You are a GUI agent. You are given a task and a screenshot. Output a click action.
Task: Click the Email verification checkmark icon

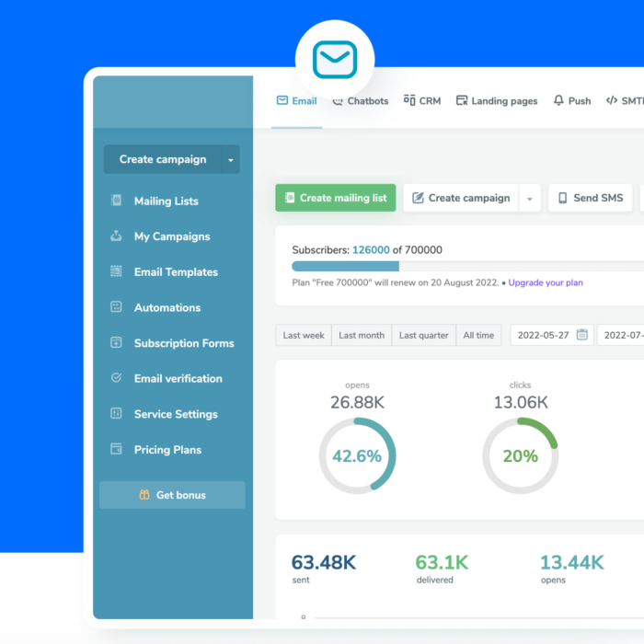[x=116, y=378]
